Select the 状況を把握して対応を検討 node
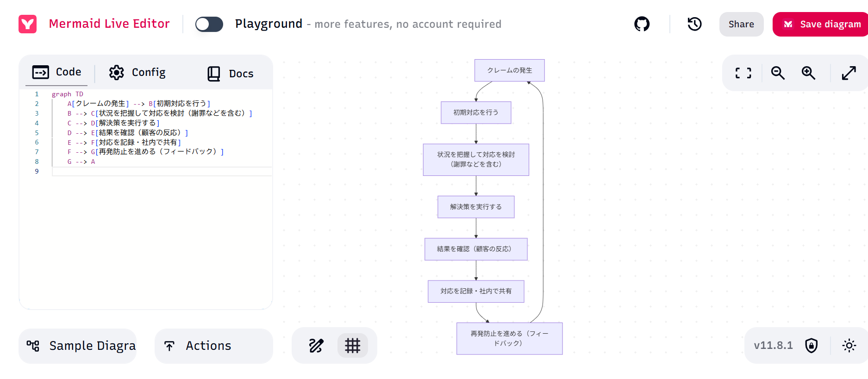Viewport: 868px width, 379px height. click(476, 160)
